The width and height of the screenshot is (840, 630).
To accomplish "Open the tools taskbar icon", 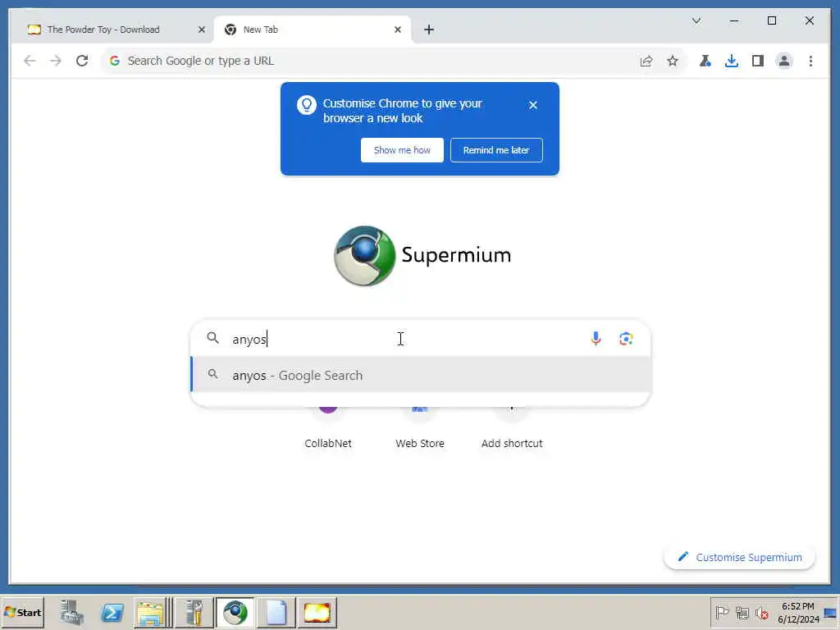I will 194,612.
